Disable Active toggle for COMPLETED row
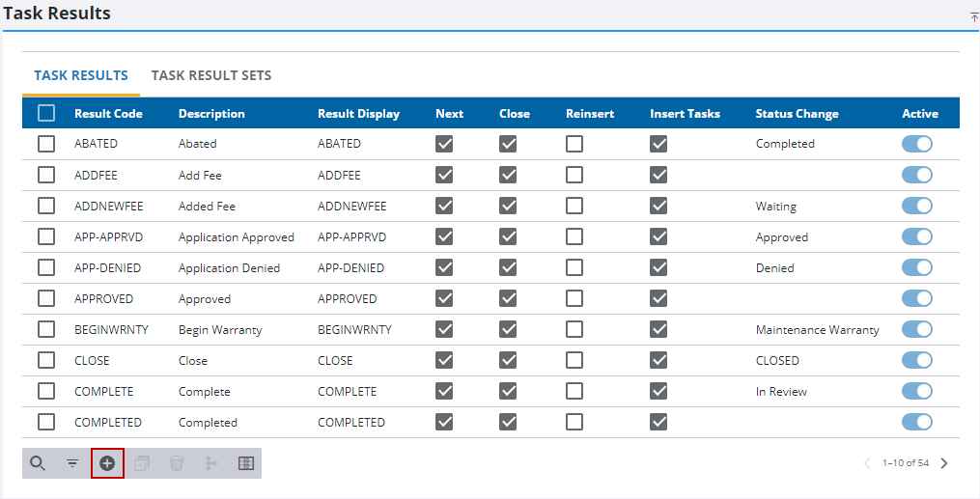Image resolution: width=980 pixels, height=499 pixels. [917, 422]
